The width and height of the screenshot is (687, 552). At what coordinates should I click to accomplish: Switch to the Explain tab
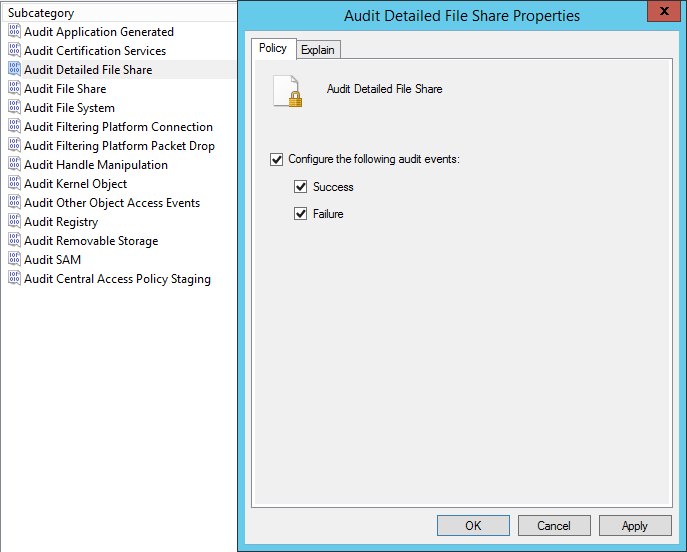318,50
